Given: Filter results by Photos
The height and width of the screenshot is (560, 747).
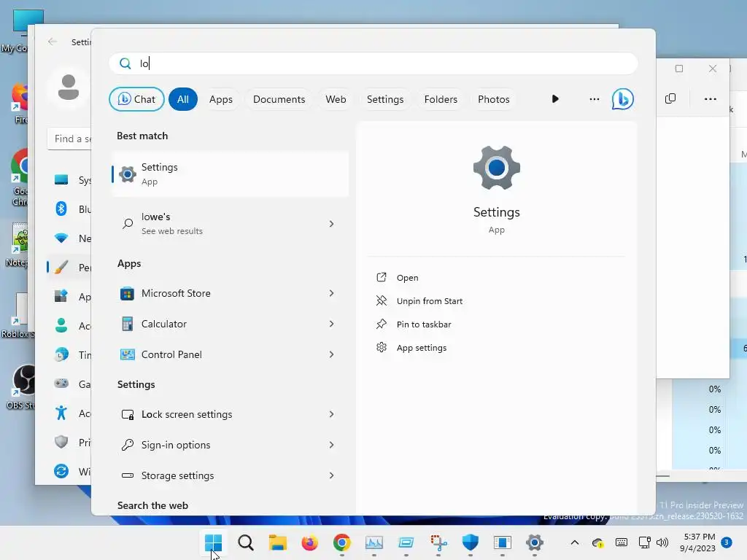Looking at the screenshot, I should pos(494,99).
